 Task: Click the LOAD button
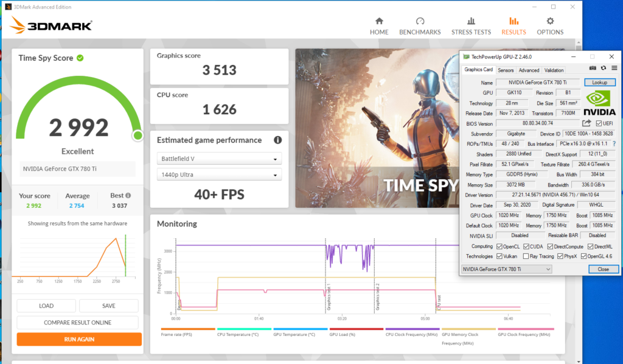point(46,306)
